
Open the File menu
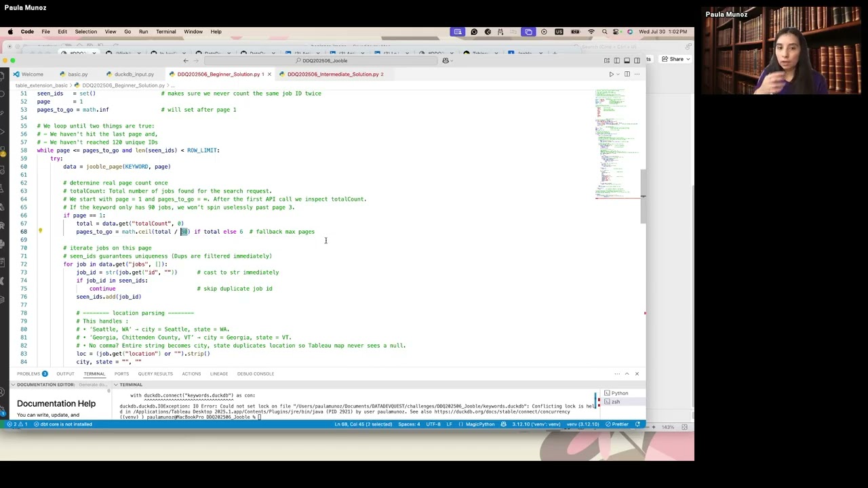pyautogui.click(x=45, y=31)
